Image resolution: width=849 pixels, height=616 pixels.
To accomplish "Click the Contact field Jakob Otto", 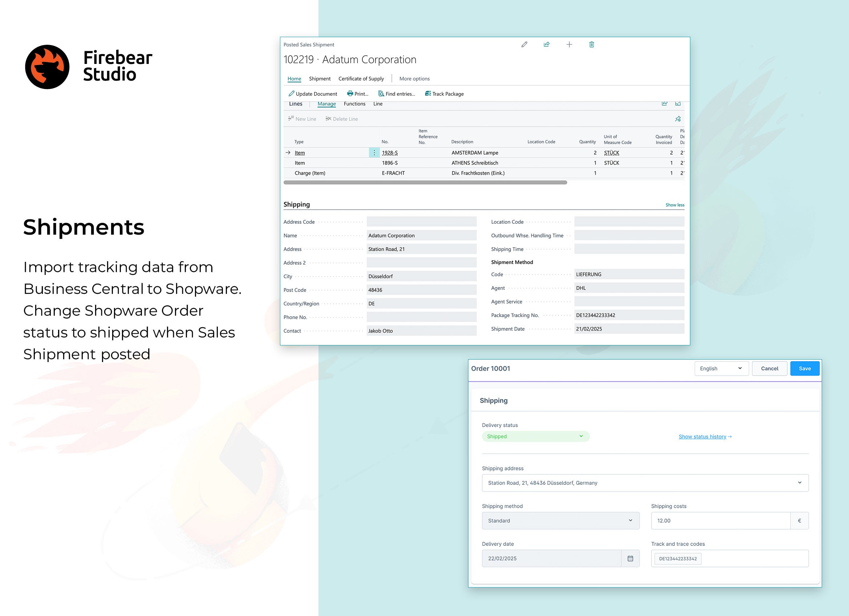I will point(422,331).
